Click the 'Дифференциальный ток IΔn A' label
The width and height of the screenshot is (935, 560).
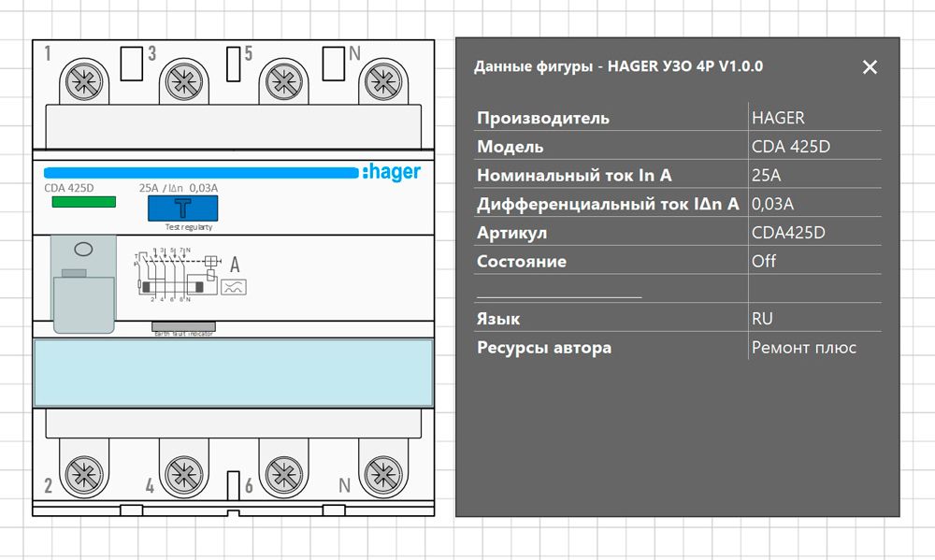[609, 204]
